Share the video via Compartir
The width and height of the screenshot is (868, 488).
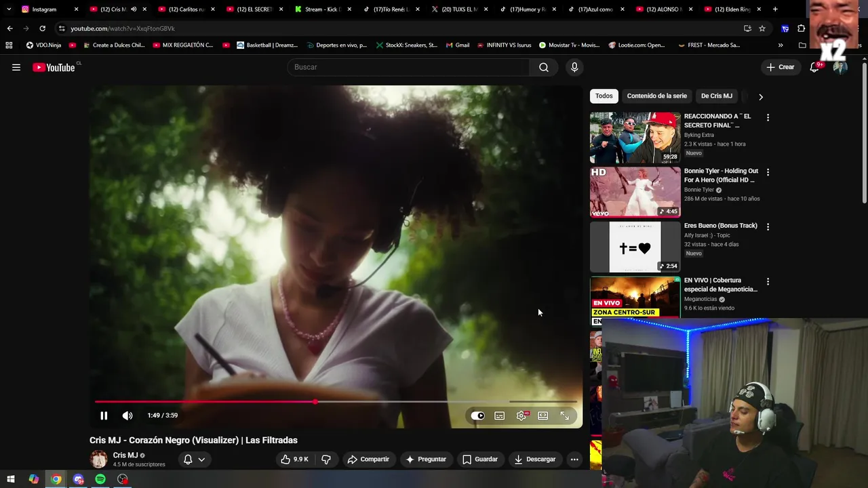point(368,459)
